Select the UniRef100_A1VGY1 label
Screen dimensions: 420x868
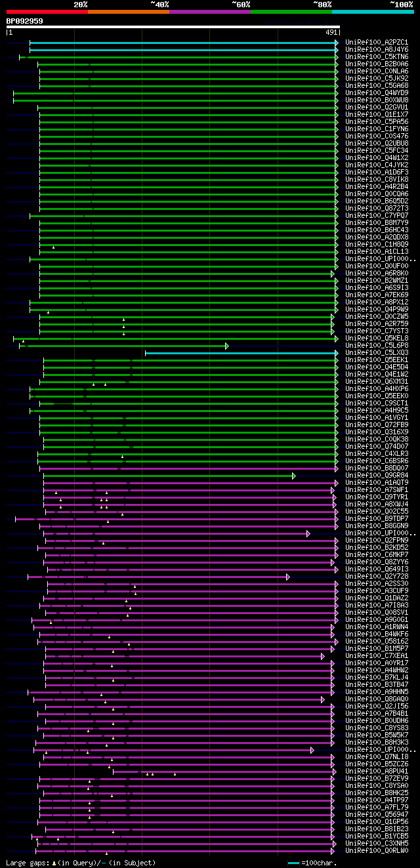coord(377,417)
